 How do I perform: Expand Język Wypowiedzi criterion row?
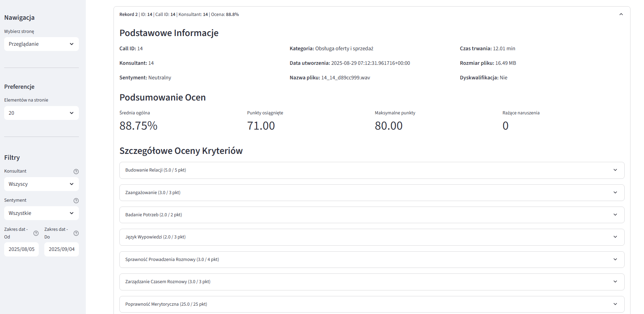click(x=372, y=237)
